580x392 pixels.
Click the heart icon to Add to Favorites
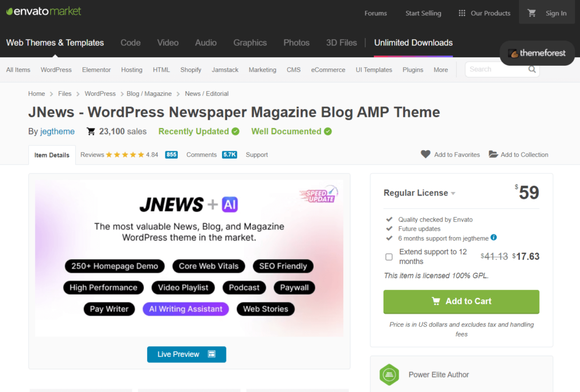(425, 154)
